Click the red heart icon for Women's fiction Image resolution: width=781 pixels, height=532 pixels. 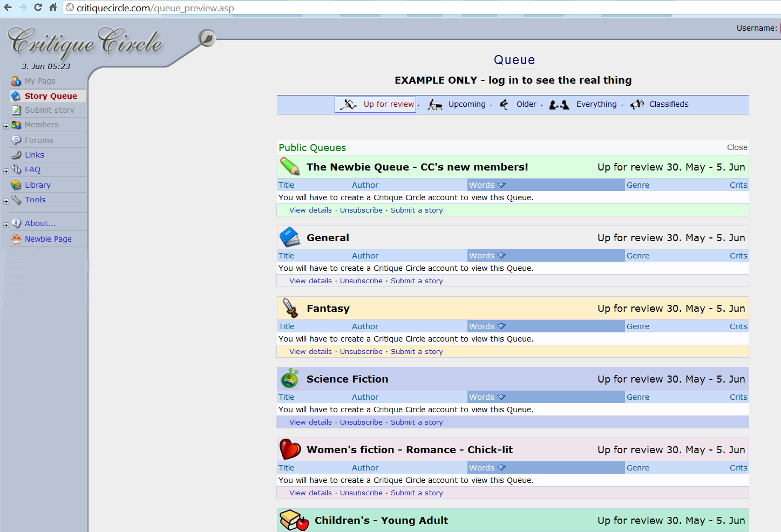point(290,449)
